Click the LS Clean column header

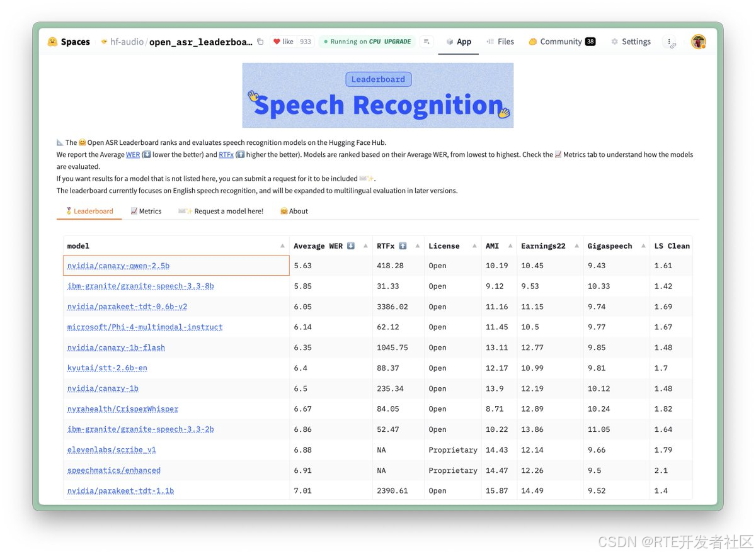click(672, 246)
